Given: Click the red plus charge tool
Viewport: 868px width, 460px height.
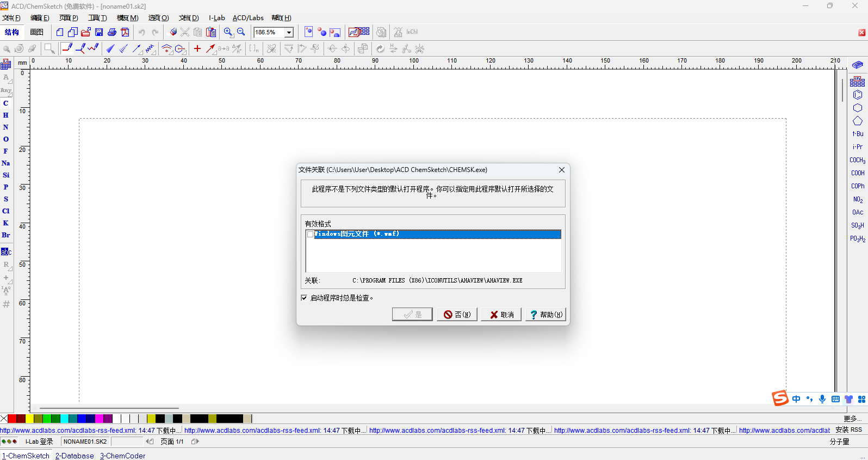Looking at the screenshot, I should 197,48.
